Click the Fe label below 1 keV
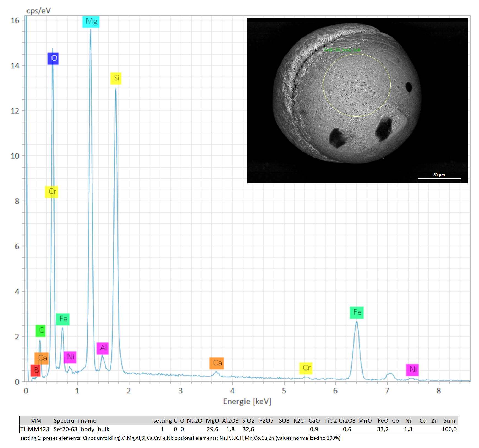 point(63,319)
